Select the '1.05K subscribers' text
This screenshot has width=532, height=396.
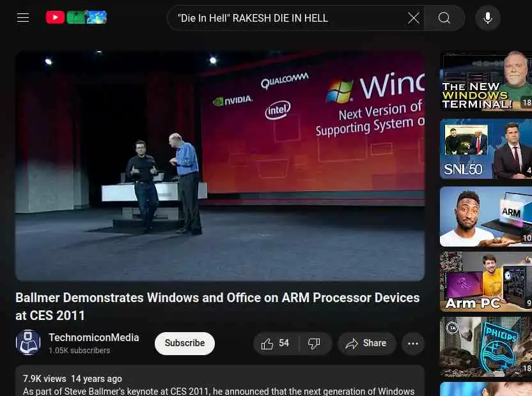[79, 351]
